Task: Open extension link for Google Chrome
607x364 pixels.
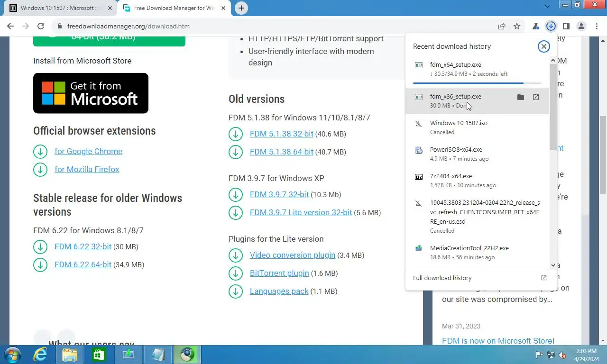Action: click(88, 151)
